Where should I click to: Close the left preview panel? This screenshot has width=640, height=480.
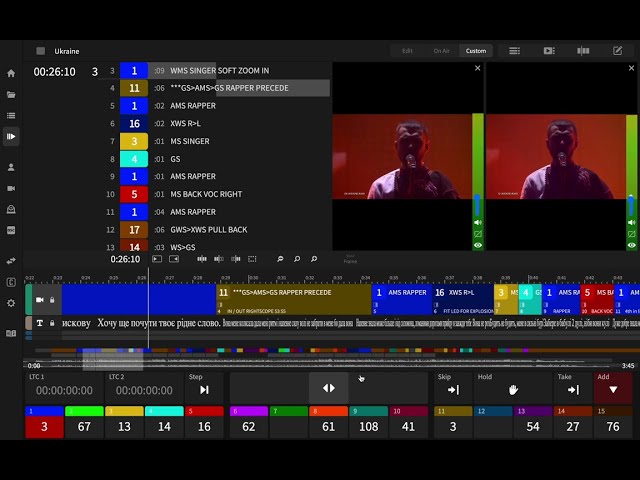click(x=478, y=68)
